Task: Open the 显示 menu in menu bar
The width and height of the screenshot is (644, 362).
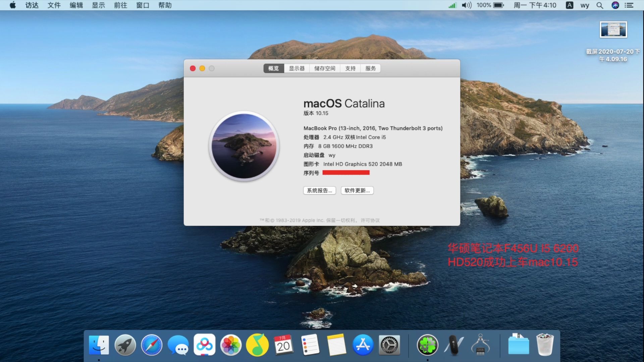Action: (98, 5)
